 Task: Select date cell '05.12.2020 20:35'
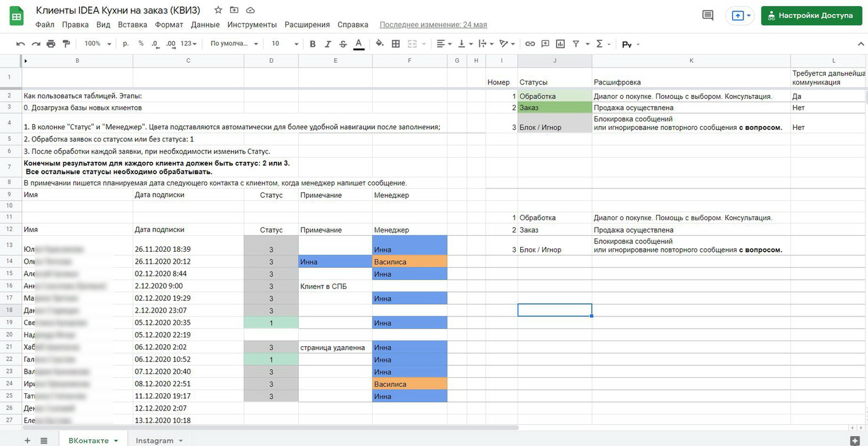pos(188,323)
